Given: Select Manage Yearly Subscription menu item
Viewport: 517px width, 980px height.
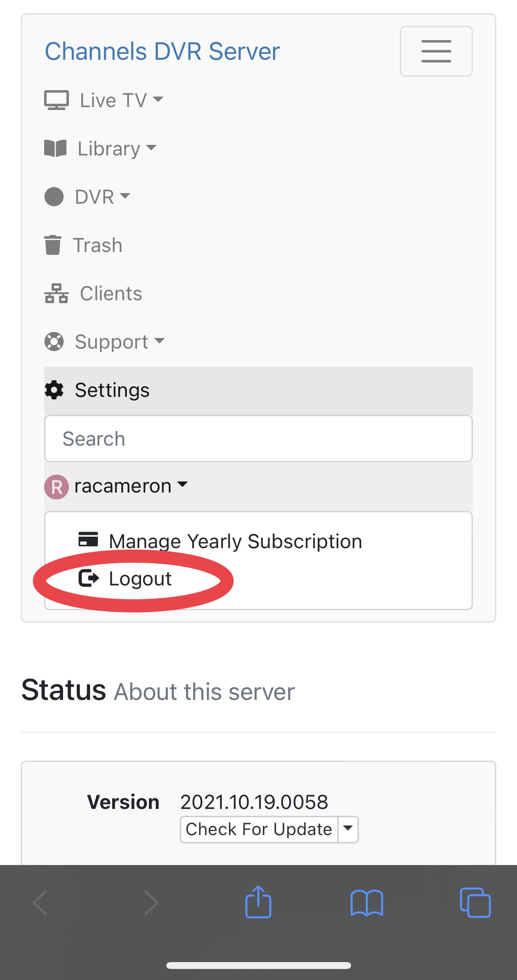Looking at the screenshot, I should [x=235, y=541].
